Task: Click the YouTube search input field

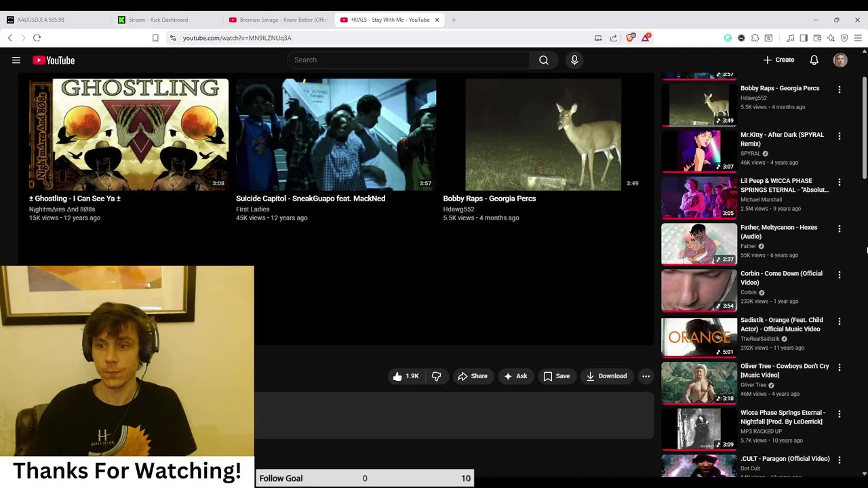Action: point(408,60)
